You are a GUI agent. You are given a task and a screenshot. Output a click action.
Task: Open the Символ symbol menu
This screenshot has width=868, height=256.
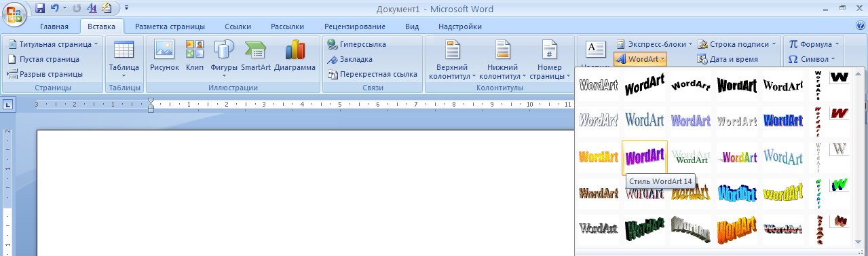812,59
